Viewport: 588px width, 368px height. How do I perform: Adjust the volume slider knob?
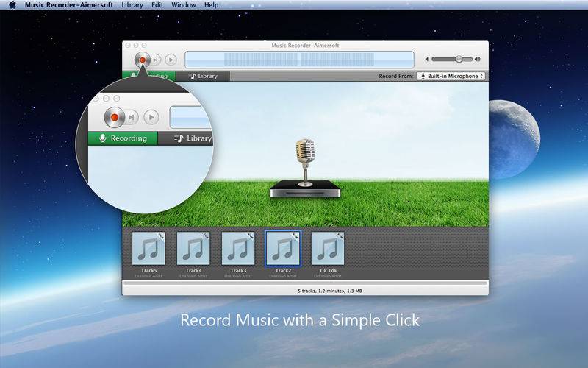point(459,59)
